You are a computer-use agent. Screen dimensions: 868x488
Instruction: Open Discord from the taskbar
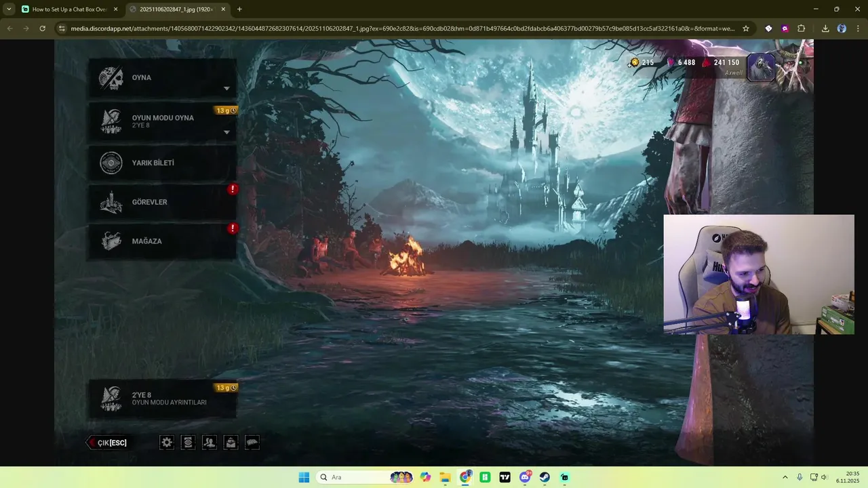pyautogui.click(x=525, y=477)
